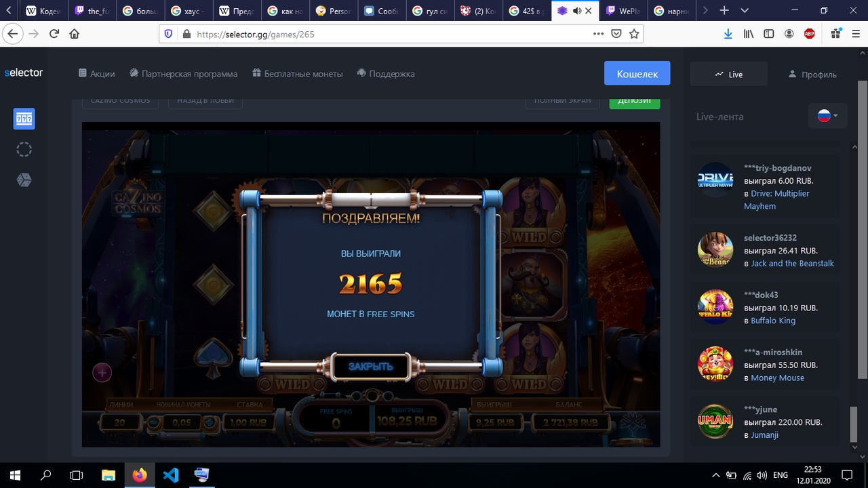Bookmark this page with star icon
The height and width of the screenshot is (488, 868).
pyautogui.click(x=634, y=34)
